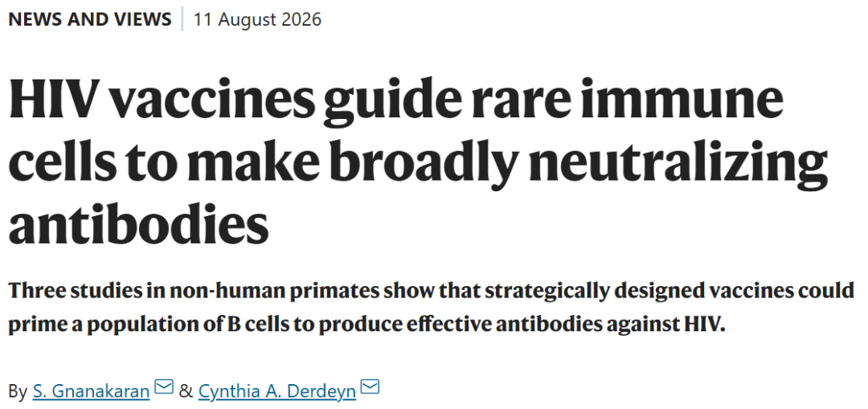
Task: Click "B cells" in the summary text
Action: 259,325
